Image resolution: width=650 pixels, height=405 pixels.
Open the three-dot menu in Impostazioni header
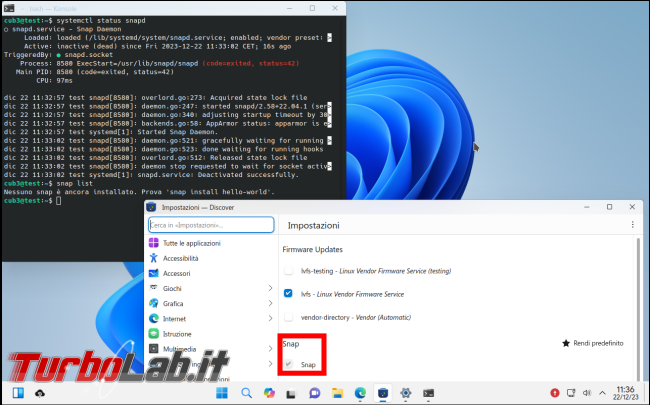tap(633, 225)
